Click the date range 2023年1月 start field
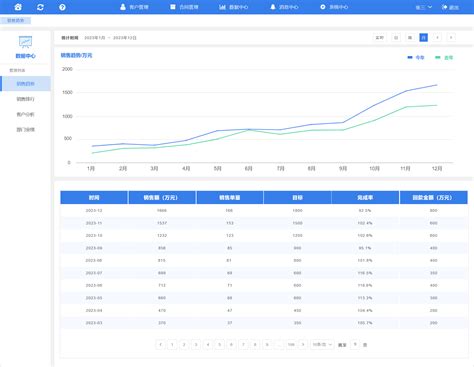Image resolution: width=474 pixels, height=367 pixels. (95, 38)
